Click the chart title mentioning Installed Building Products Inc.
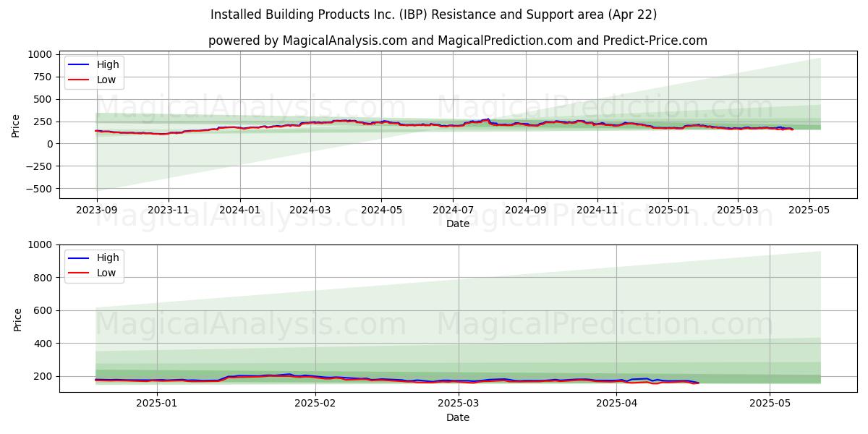Viewport: 868px width, 434px height. [x=434, y=14]
